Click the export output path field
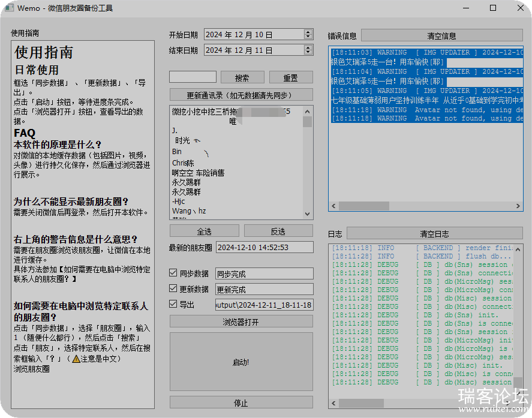532x418 pixels. pos(265,305)
